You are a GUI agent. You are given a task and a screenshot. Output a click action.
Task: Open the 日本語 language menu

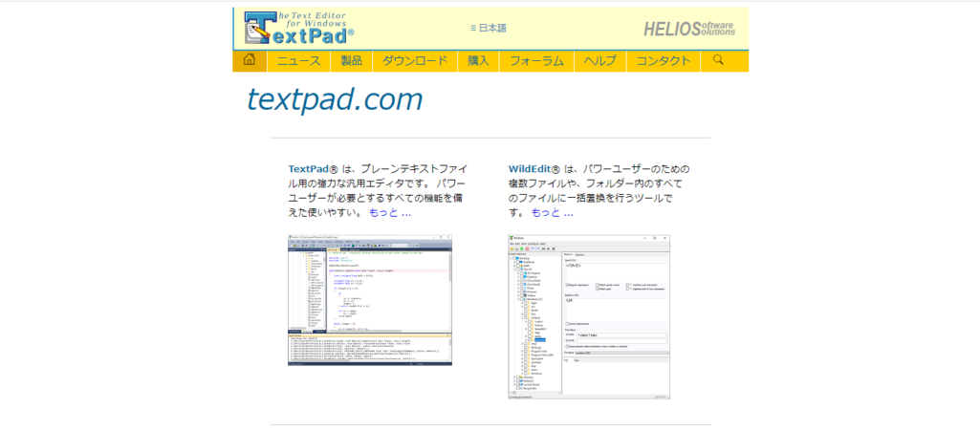point(489,28)
